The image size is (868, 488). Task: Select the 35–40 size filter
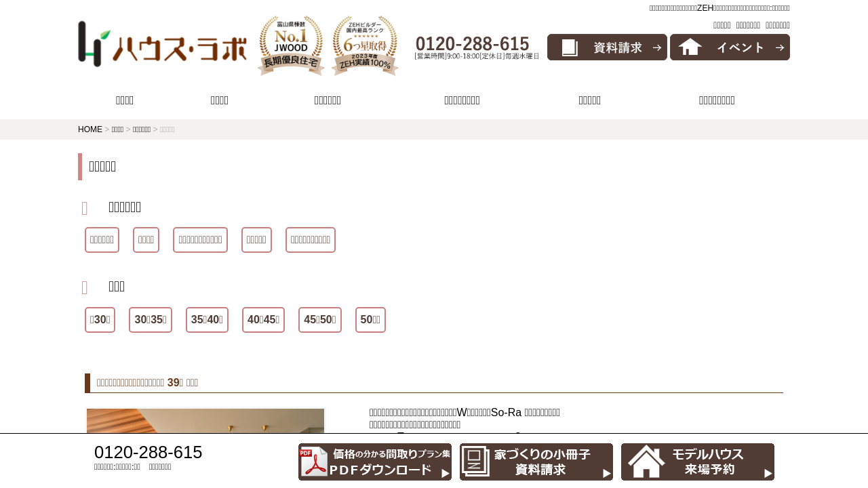click(x=207, y=320)
